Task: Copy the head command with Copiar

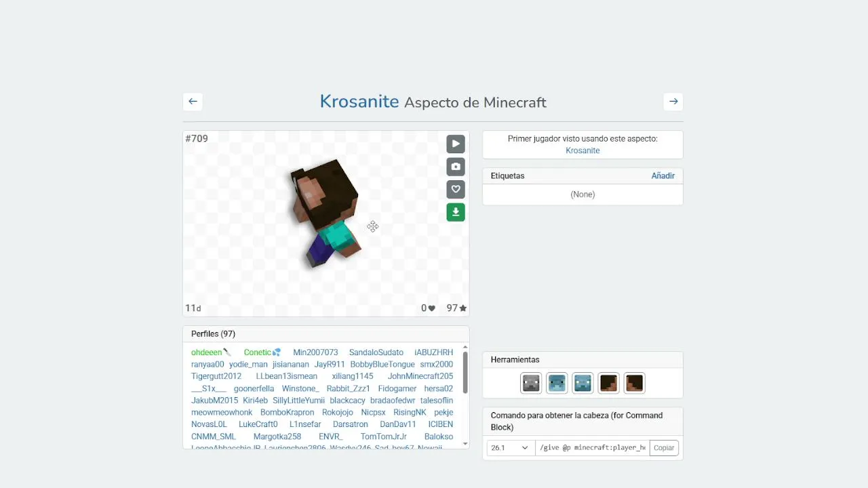Action: 664,448
